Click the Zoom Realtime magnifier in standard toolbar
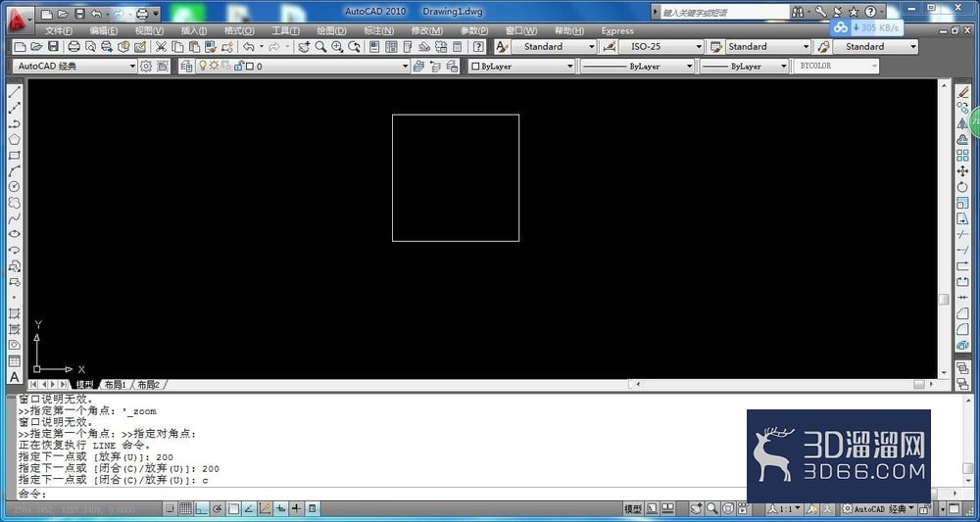Image resolution: width=980 pixels, height=522 pixels. point(320,46)
